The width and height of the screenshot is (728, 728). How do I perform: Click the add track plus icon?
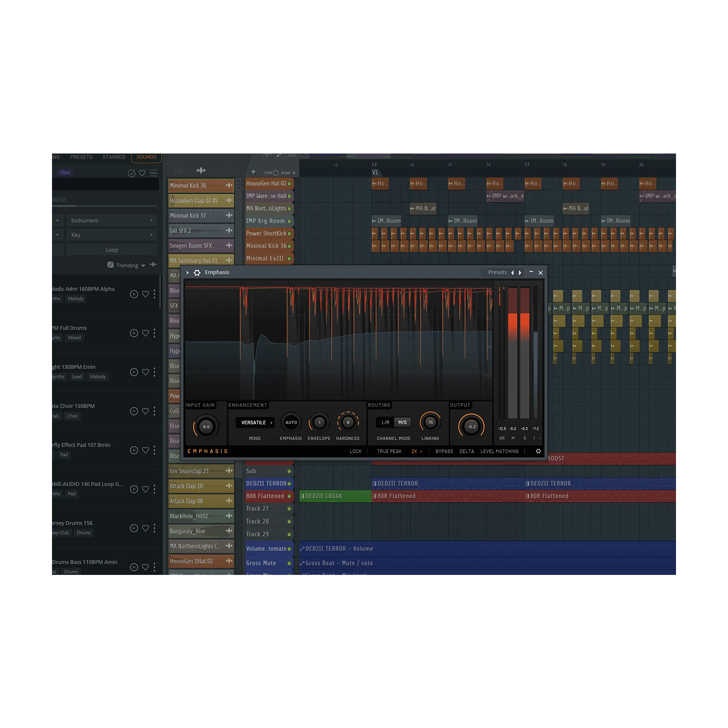tap(253, 172)
